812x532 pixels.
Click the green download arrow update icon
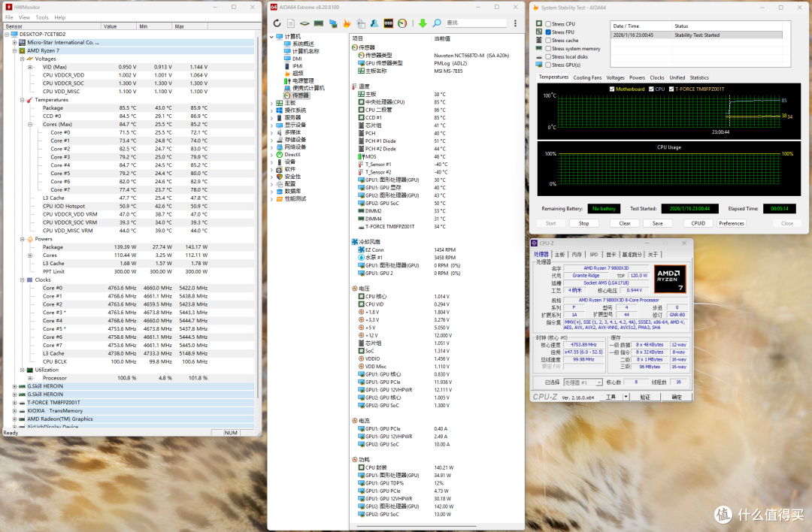point(423,23)
